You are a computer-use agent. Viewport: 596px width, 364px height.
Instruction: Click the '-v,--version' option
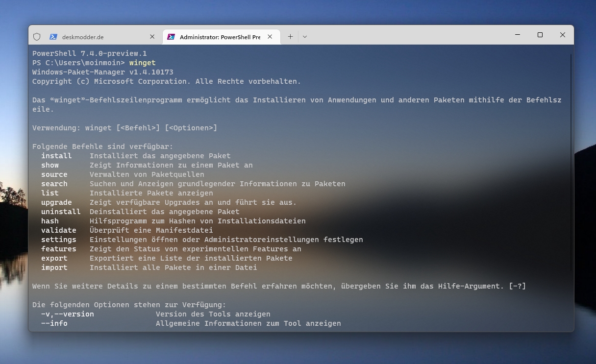pyautogui.click(x=68, y=314)
